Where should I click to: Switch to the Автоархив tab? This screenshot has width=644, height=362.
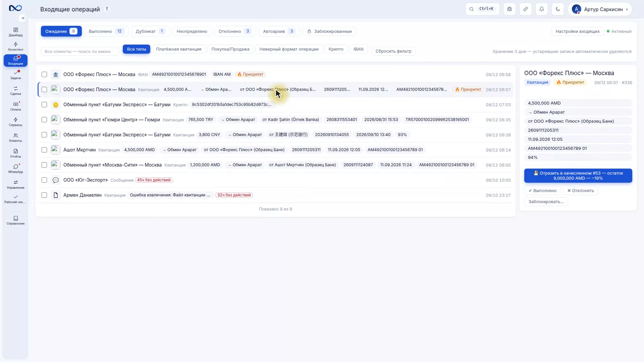(x=279, y=31)
